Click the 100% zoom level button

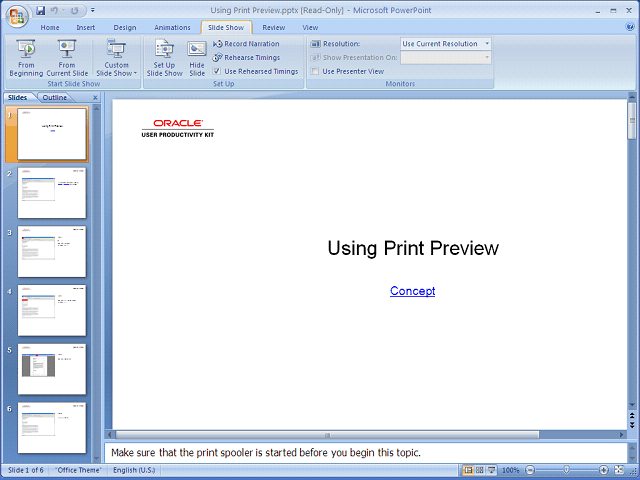pos(510,470)
